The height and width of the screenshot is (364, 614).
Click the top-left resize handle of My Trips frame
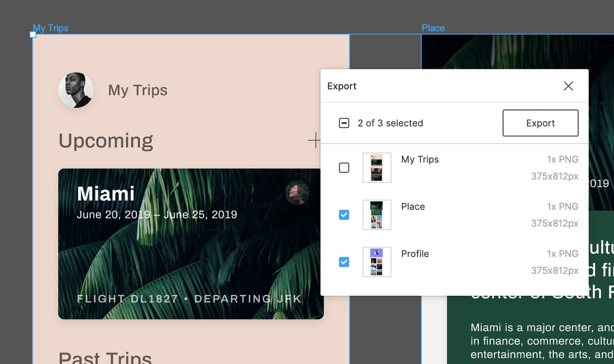click(33, 35)
